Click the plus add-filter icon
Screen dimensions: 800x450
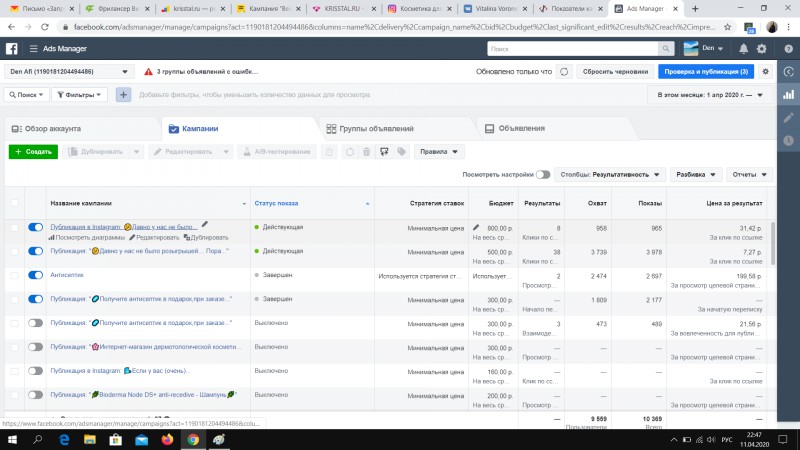coord(123,94)
